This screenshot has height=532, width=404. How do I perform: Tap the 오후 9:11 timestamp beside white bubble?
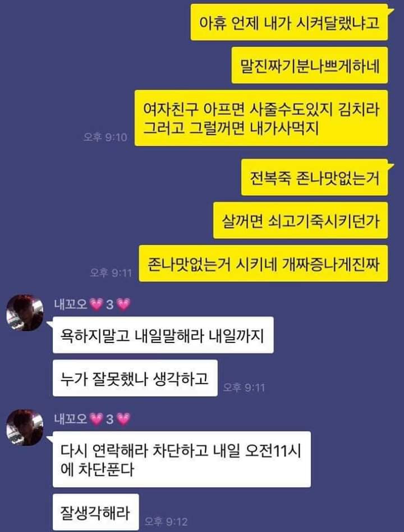click(244, 387)
